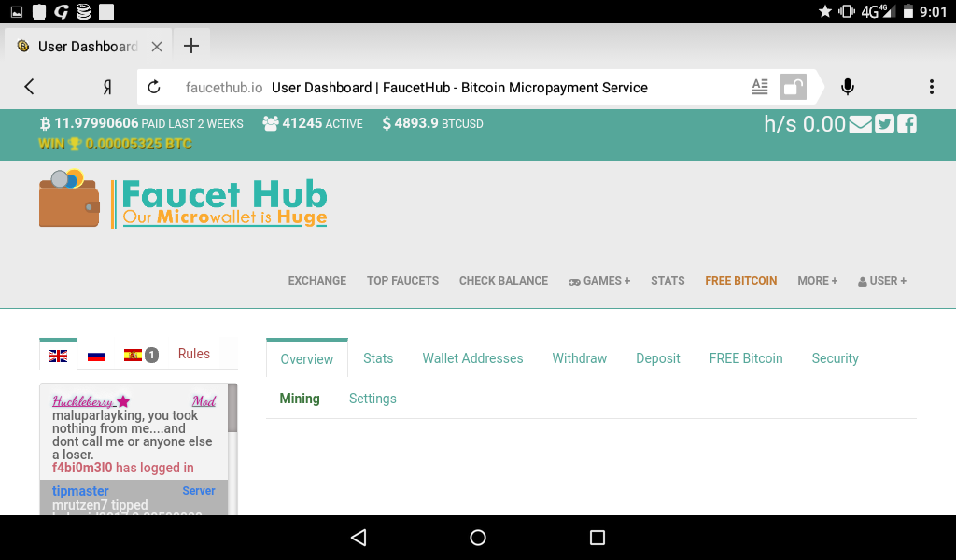Click the FREE BITCOIN navigation link
This screenshot has width=956, height=560.
click(740, 281)
